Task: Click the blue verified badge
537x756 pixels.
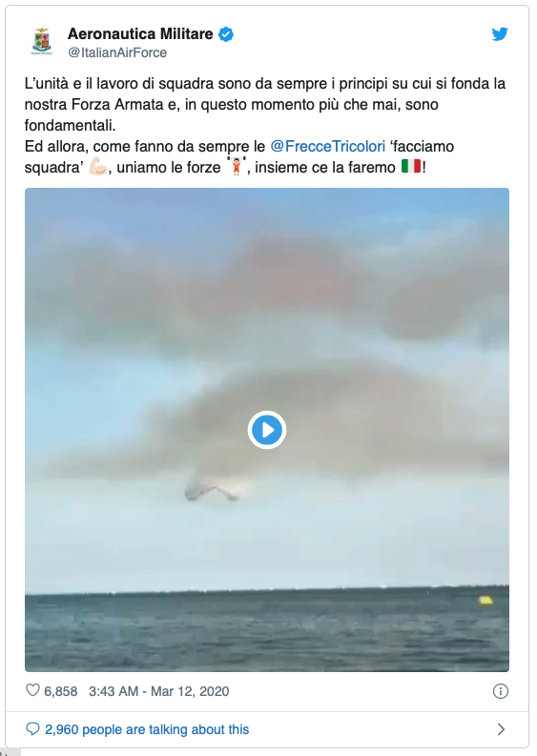Action: coord(226,34)
